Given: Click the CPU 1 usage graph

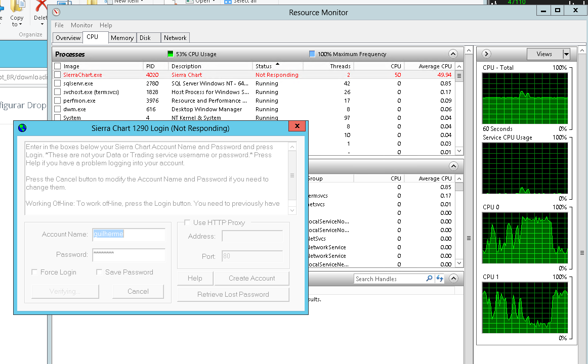Looking at the screenshot, I should (525, 308).
